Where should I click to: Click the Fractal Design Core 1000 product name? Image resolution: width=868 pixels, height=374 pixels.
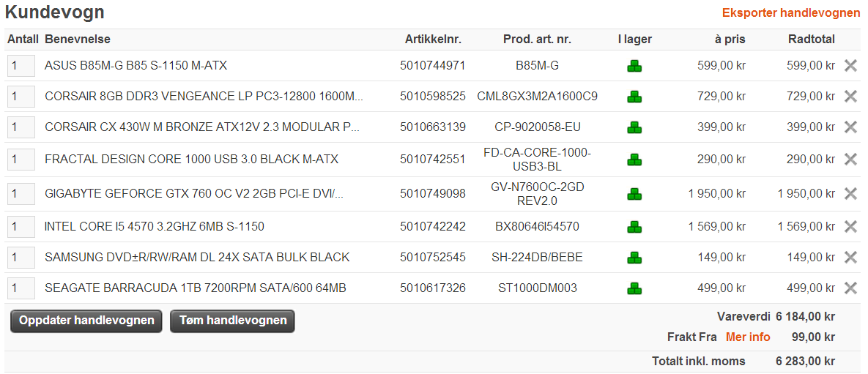click(191, 160)
